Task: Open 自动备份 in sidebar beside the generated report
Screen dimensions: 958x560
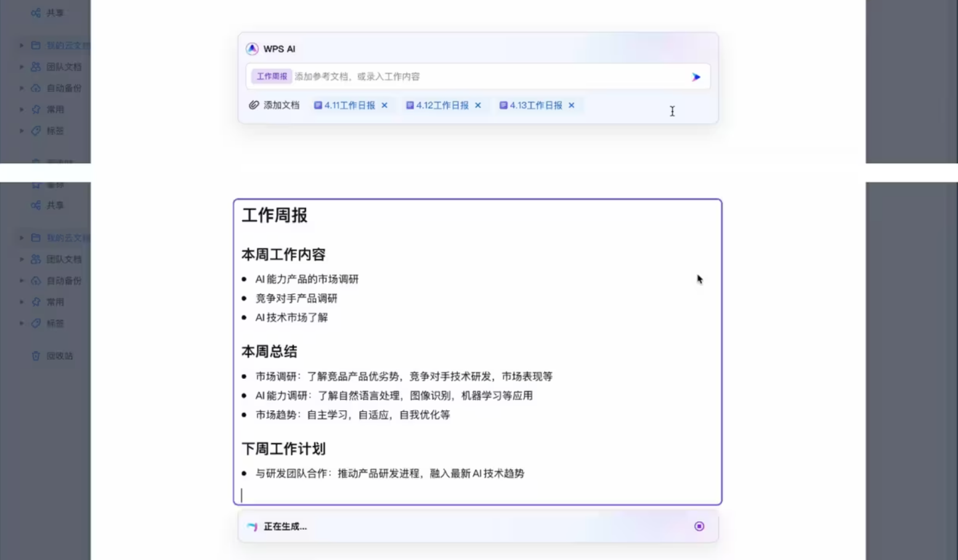Action: pos(64,281)
